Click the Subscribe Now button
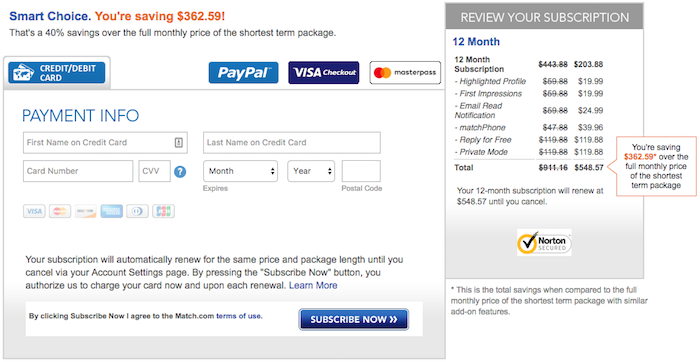The image size is (700, 362). [354, 320]
